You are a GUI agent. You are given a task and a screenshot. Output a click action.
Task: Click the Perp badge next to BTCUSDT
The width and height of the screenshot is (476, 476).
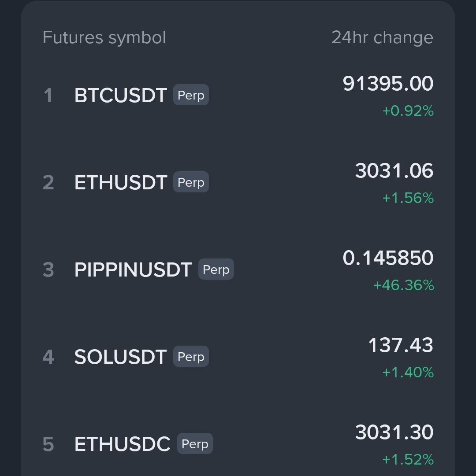(x=191, y=96)
